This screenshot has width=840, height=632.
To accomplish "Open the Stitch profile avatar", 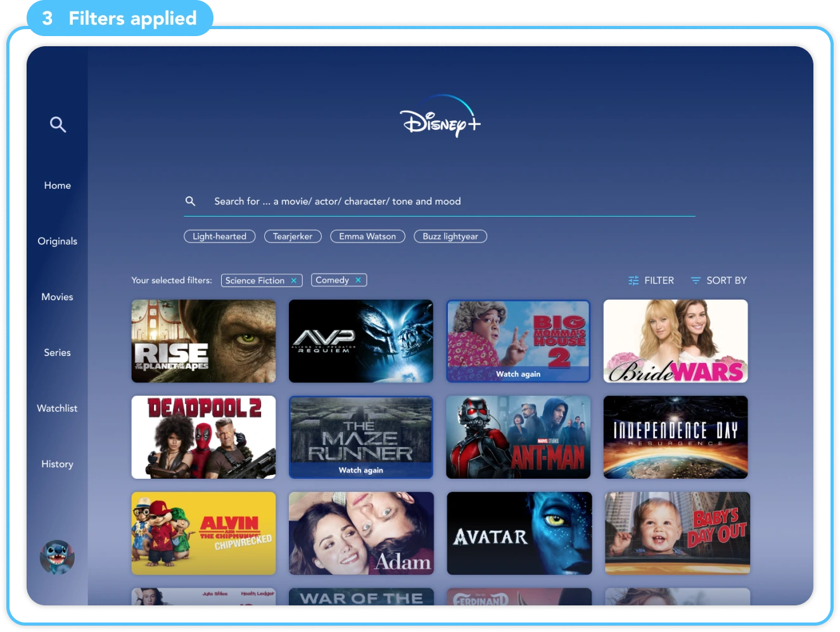I will click(x=57, y=557).
